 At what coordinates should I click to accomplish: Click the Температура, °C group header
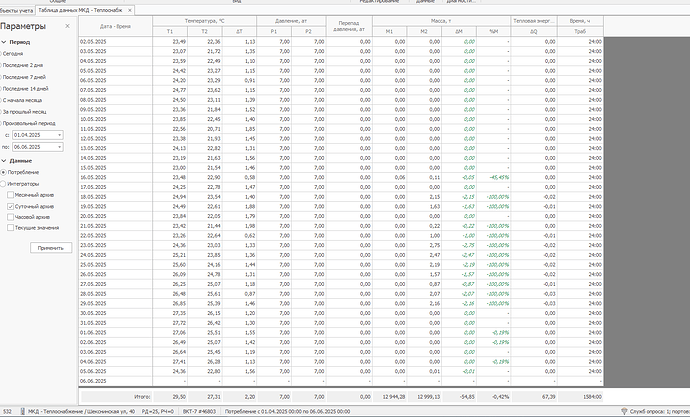(205, 21)
